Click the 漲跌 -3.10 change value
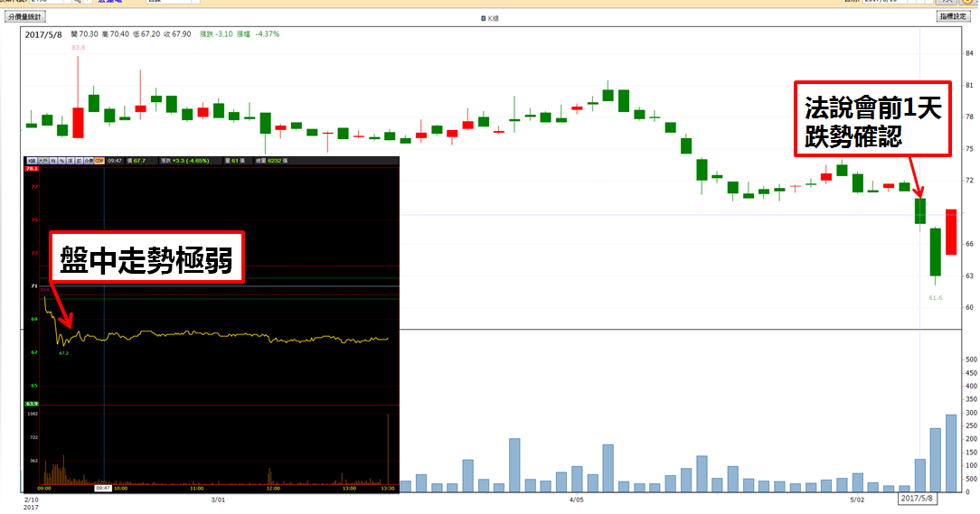Image resolution: width=980 pixels, height=514 pixels. [216, 34]
